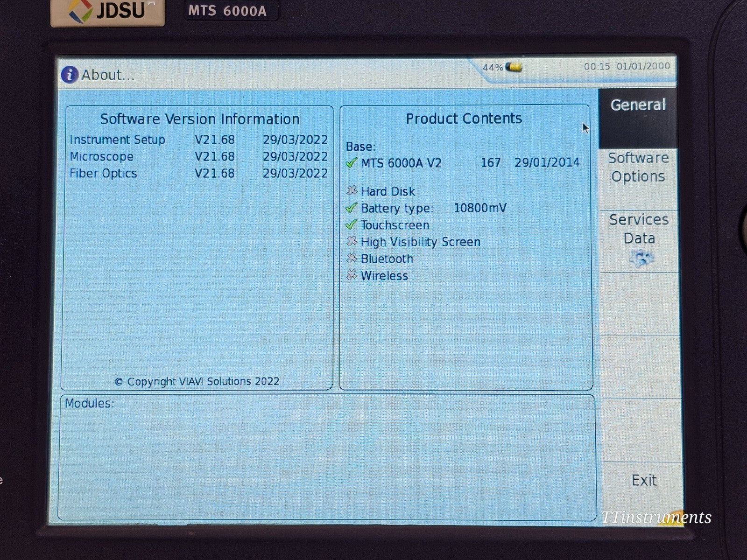This screenshot has height=560, width=747.
Task: Click the 00:15 clock time
Action: [x=597, y=66]
